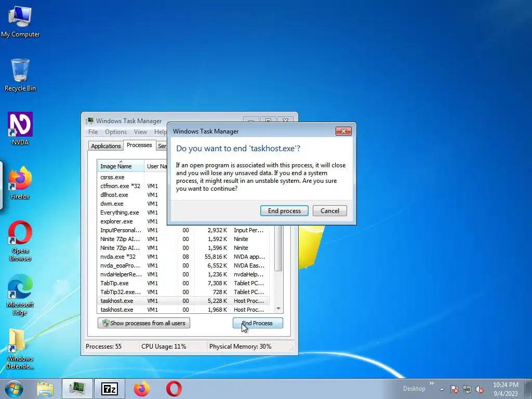Expand the Desktop toolbar chevron
This screenshot has height=399, width=532.
click(x=432, y=383)
